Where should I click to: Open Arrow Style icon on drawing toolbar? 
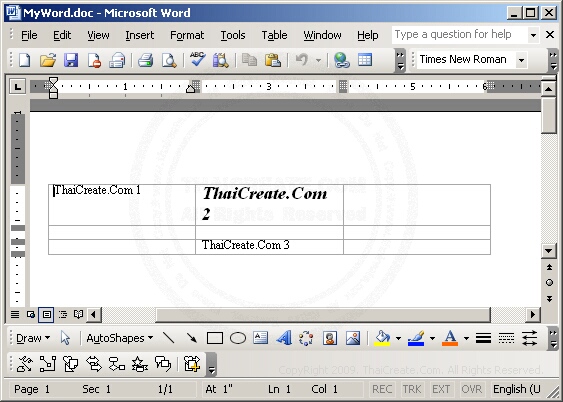529,338
